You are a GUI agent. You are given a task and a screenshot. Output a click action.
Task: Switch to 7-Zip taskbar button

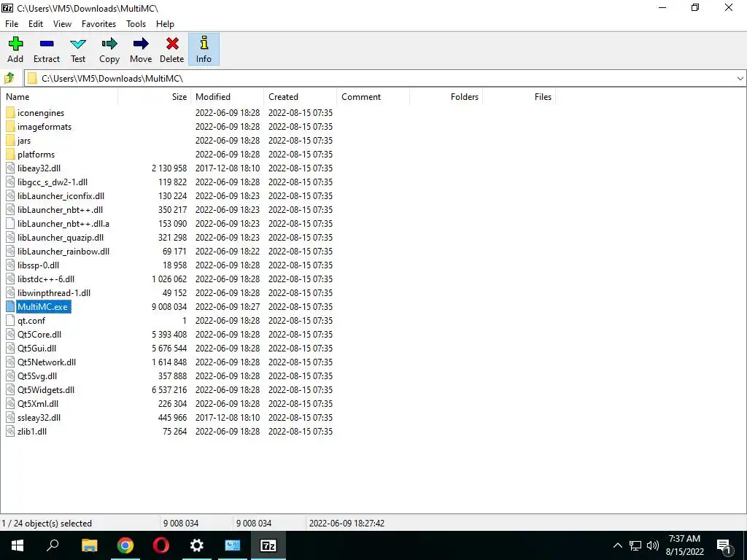pyautogui.click(x=268, y=545)
